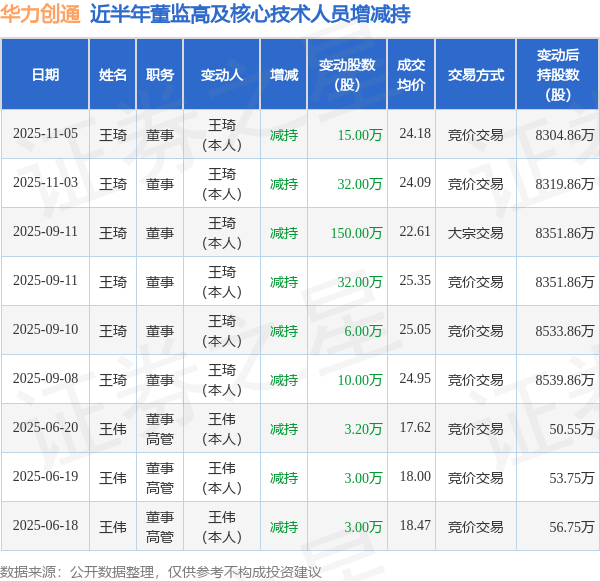Click the 交易方式 column header
600x581 pixels.
(476, 74)
